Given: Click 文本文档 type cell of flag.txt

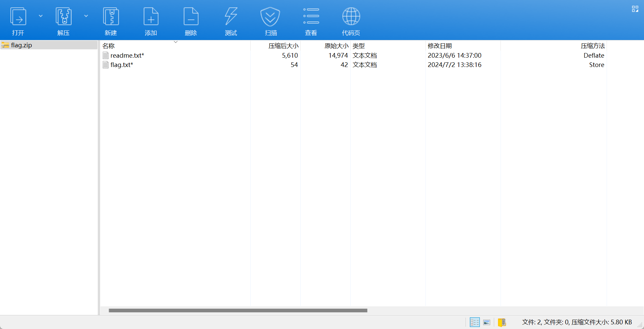Looking at the screenshot, I should [x=365, y=65].
